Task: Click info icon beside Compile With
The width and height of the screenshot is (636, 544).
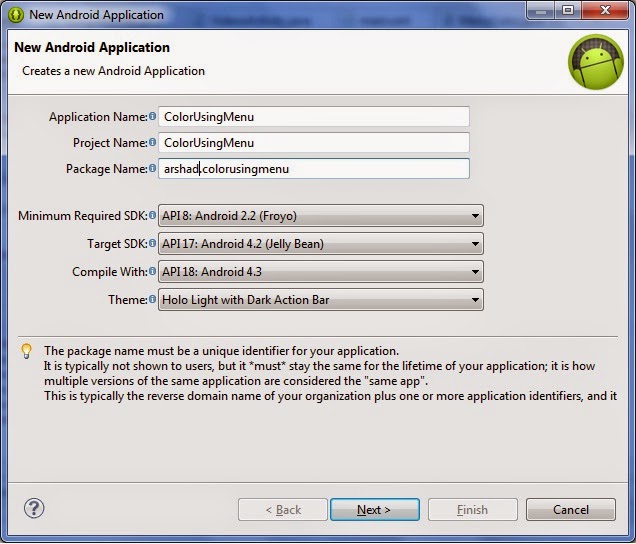Action: pos(153,272)
